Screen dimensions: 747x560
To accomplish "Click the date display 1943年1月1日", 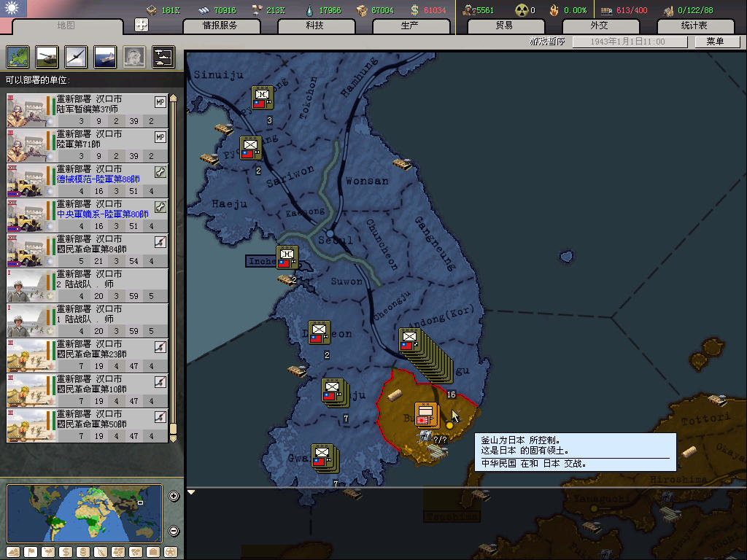I will [x=629, y=42].
